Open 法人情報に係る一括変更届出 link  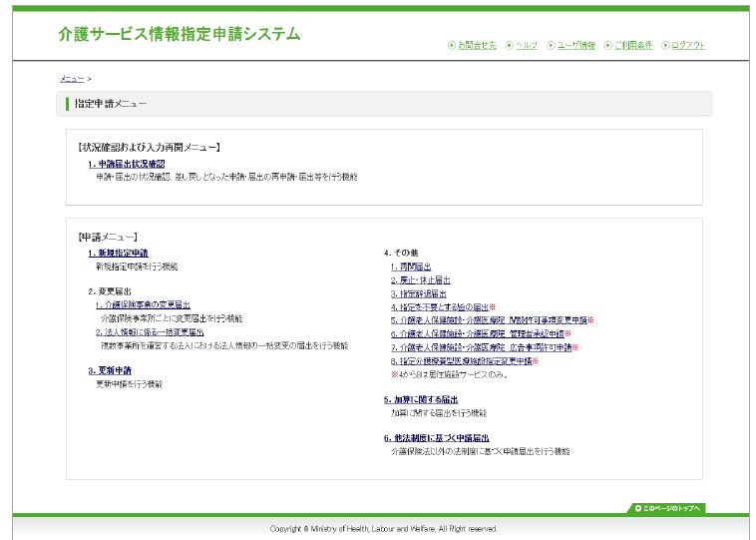pyautogui.click(x=150, y=331)
